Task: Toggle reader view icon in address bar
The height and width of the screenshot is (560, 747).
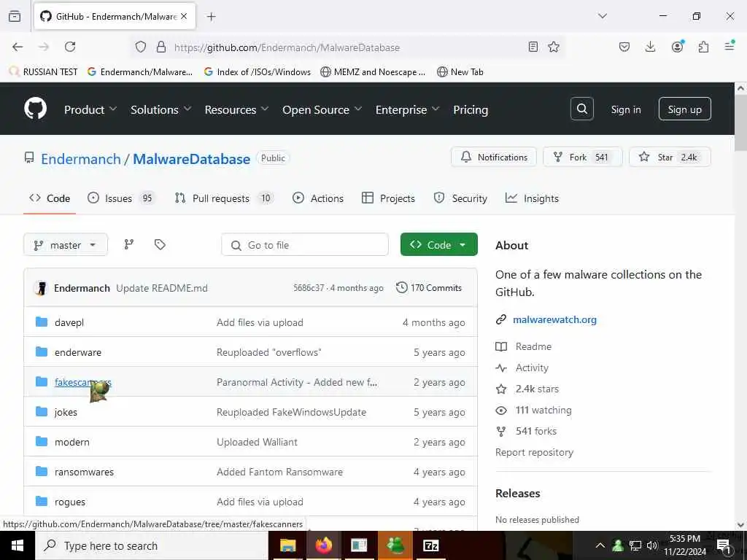Action: click(x=533, y=47)
